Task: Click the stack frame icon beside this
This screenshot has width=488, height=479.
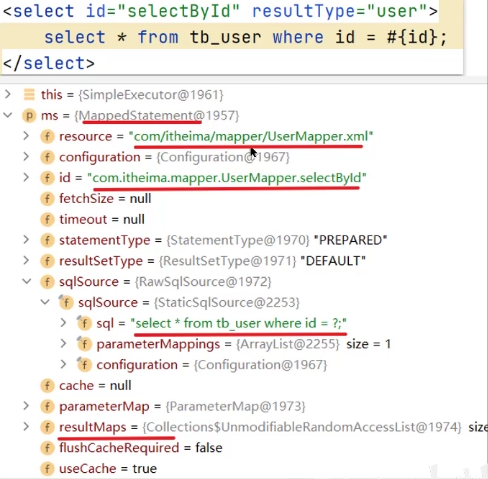Action: pyautogui.click(x=29, y=95)
